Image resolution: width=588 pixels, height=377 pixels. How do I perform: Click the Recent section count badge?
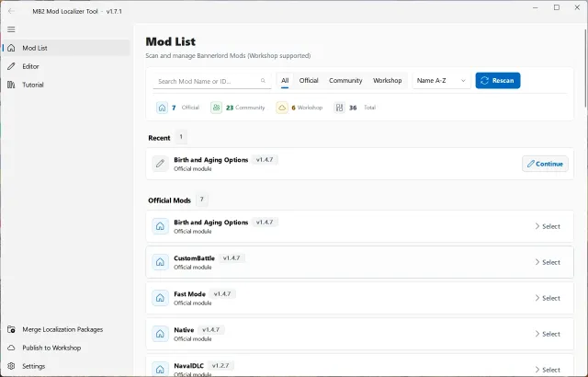(181, 137)
